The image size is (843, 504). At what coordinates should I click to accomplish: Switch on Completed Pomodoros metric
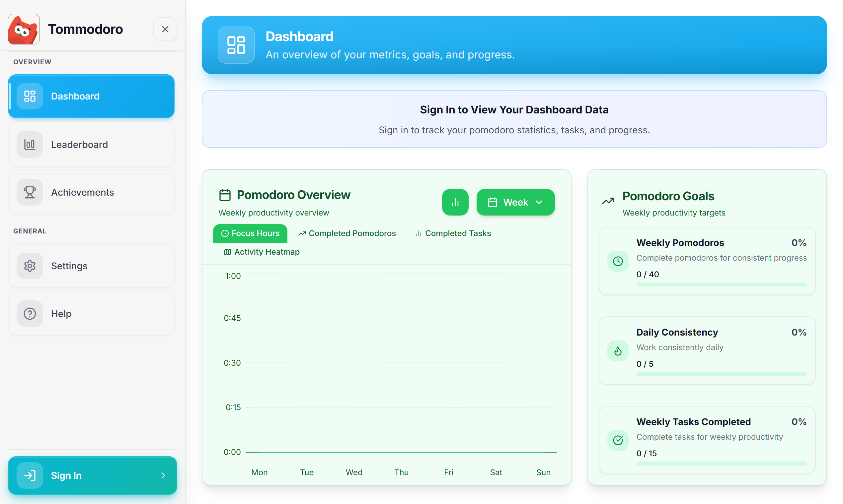347,233
